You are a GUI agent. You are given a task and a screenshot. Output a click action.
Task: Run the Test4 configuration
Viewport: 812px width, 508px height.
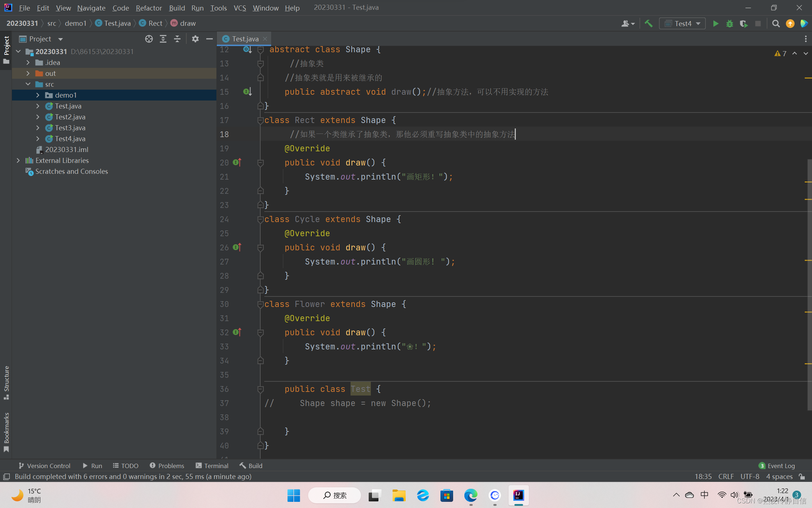click(716, 24)
